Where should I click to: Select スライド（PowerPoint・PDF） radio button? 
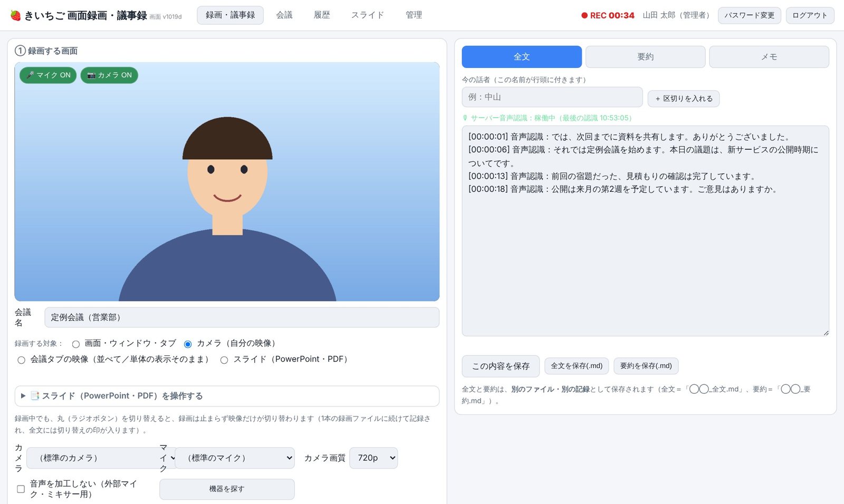tap(224, 360)
